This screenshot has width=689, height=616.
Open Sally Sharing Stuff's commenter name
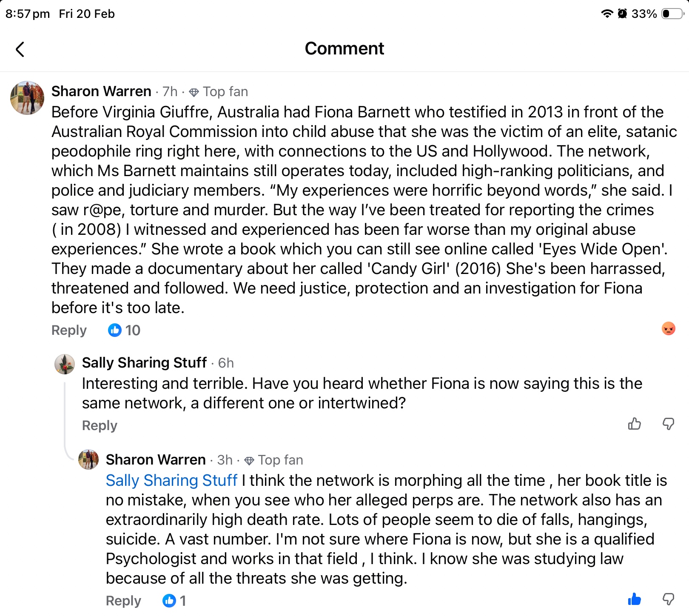point(144,362)
